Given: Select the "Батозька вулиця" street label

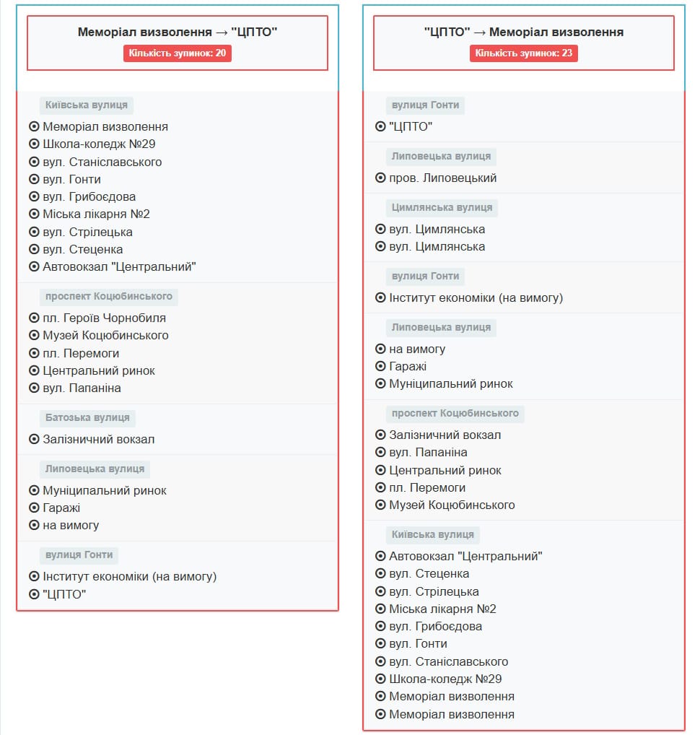Looking at the screenshot, I should [x=87, y=417].
